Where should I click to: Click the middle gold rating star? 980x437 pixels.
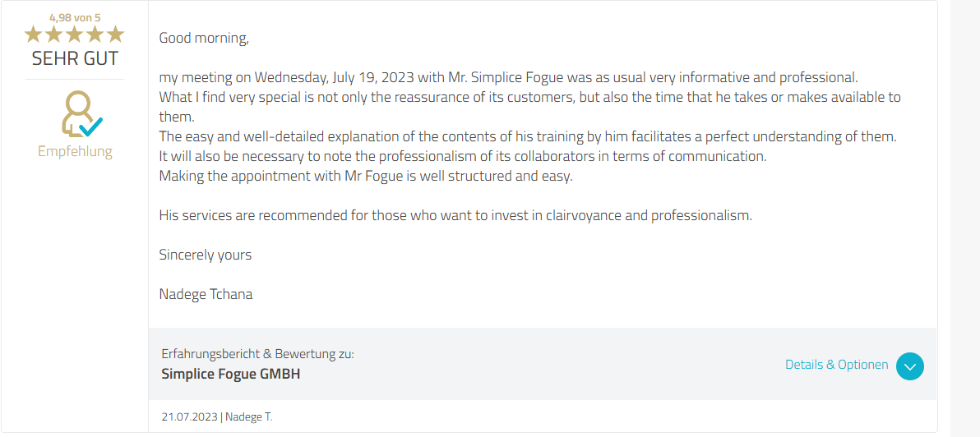click(74, 34)
